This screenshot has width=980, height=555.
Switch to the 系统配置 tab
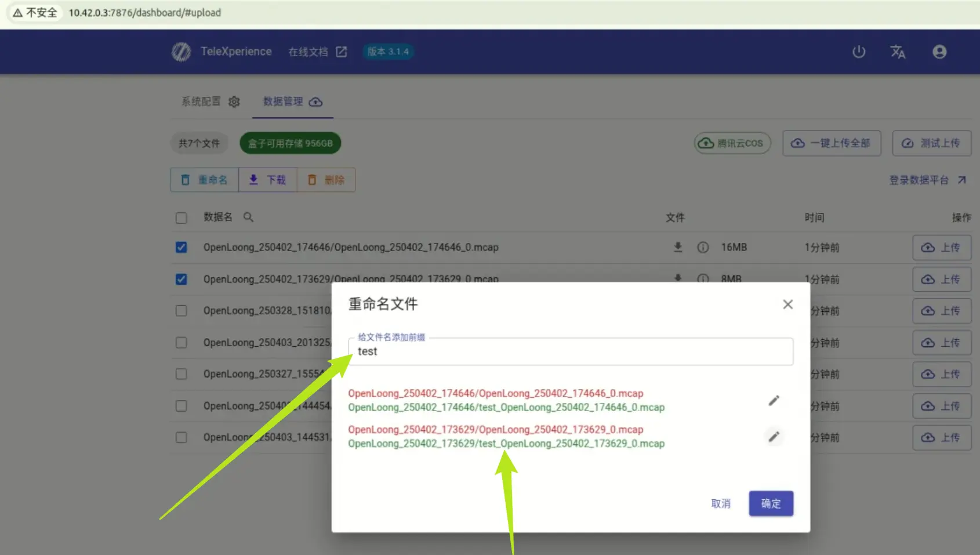click(x=210, y=101)
